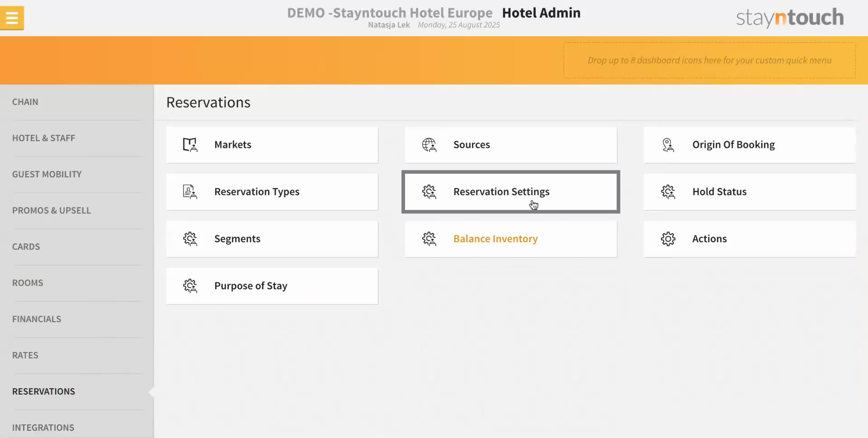Click the Sources globe icon
This screenshot has width=868, height=438.
coord(429,145)
